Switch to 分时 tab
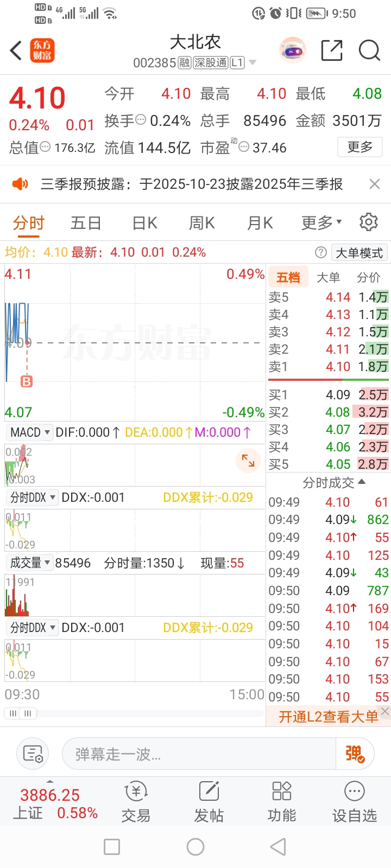This screenshot has height=868, width=391. [x=29, y=222]
